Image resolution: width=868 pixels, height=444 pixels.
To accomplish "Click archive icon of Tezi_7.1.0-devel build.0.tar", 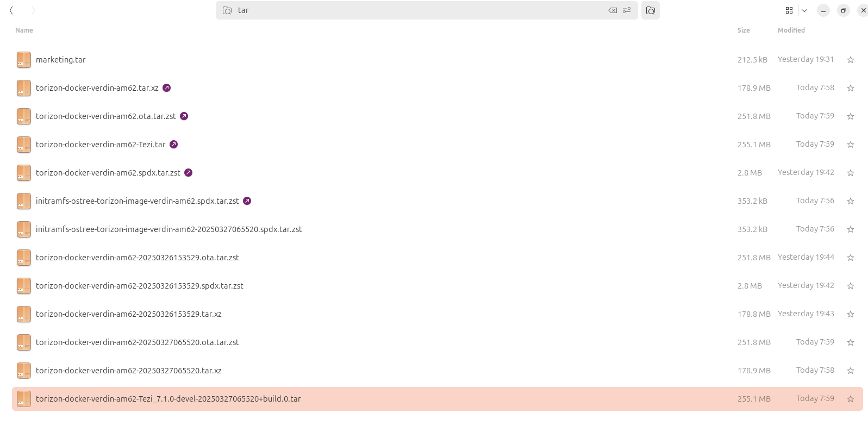I will pyautogui.click(x=24, y=399).
